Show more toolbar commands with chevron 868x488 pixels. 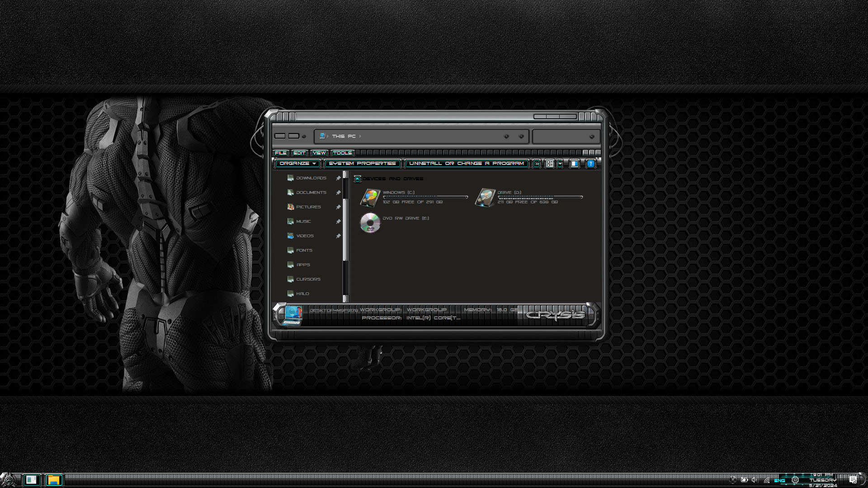537,164
